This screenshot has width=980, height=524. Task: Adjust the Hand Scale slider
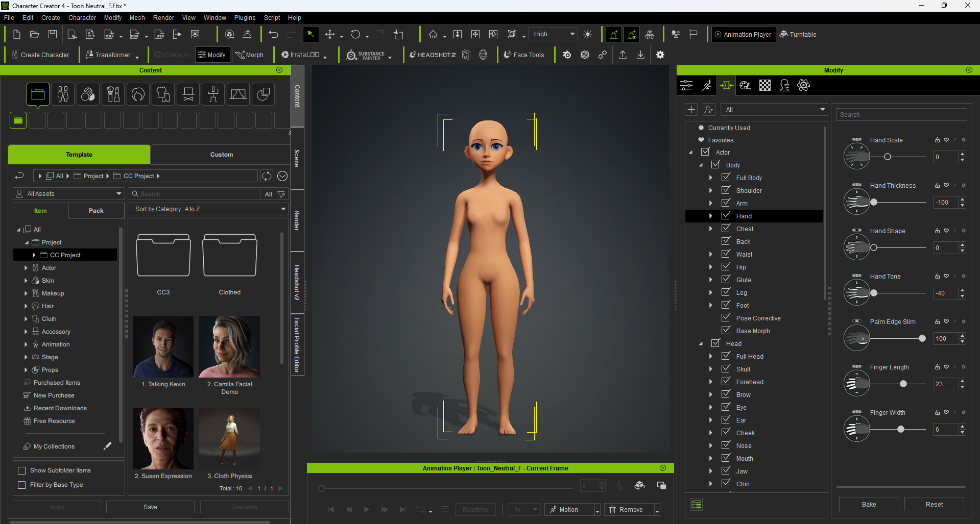tap(888, 157)
